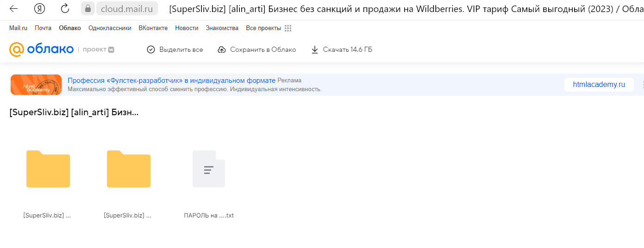Click the htmlacademy.ru ad button
The width and height of the screenshot is (644, 248).
[599, 85]
